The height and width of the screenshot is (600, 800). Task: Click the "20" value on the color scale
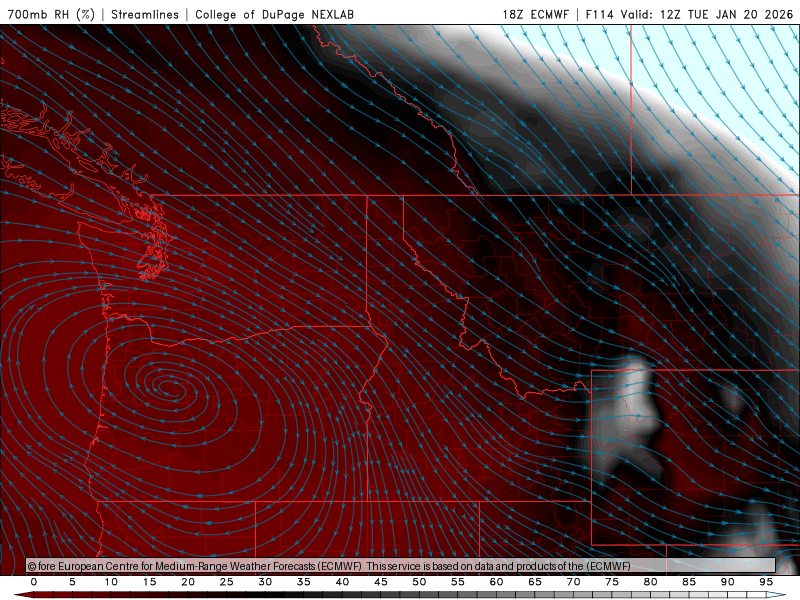(188, 582)
